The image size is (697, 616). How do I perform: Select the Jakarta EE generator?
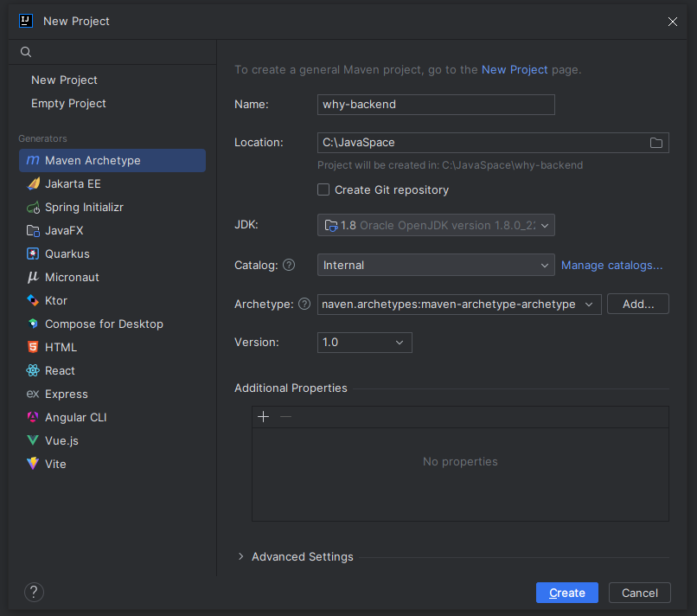[112, 183]
